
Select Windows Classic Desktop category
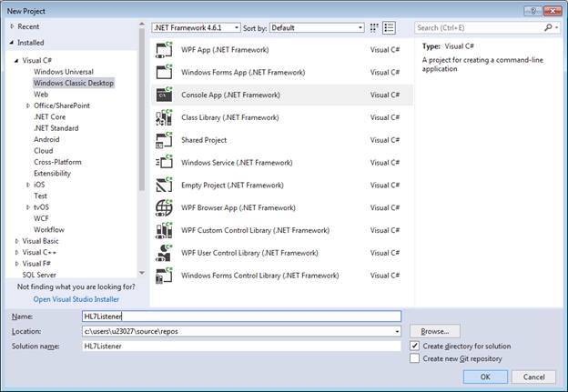(74, 83)
